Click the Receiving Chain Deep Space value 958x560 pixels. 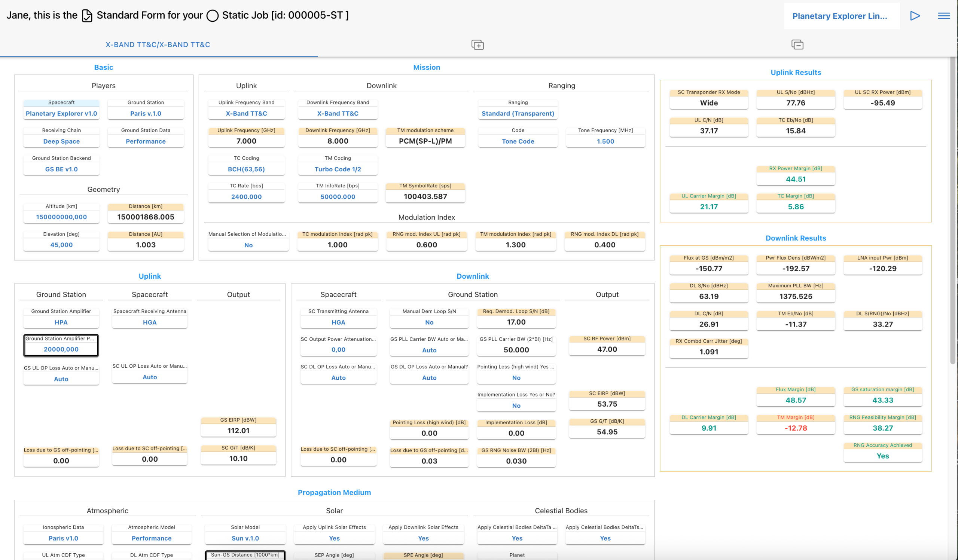61,141
